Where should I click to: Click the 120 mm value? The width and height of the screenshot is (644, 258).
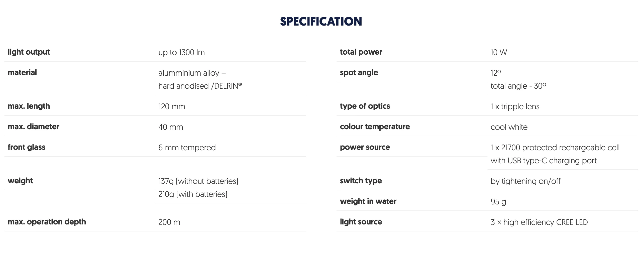(x=172, y=107)
